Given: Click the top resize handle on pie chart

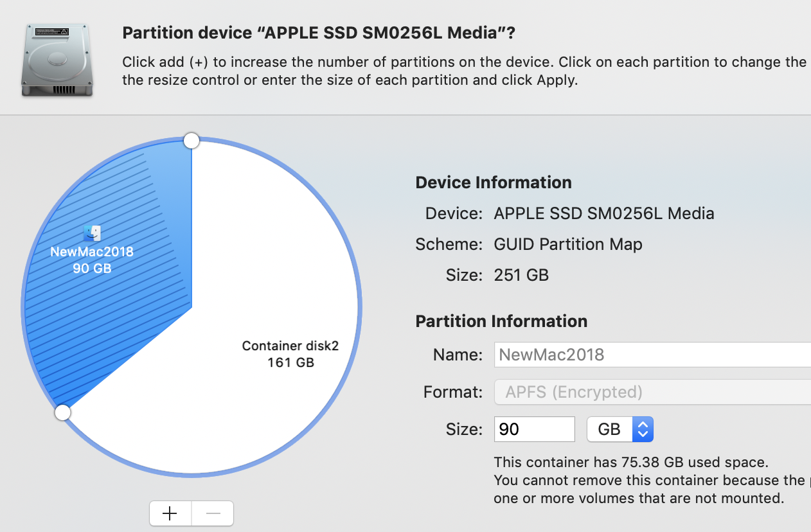Looking at the screenshot, I should 192,141.
